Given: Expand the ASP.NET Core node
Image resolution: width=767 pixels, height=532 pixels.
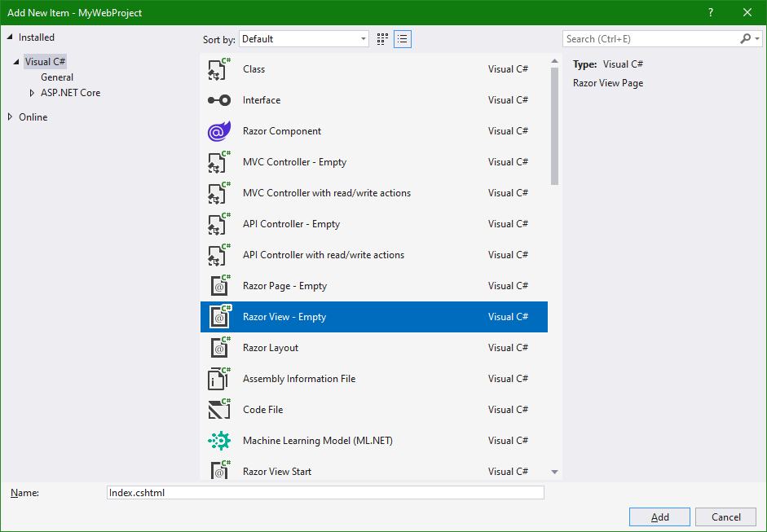Looking at the screenshot, I should pos(33,92).
